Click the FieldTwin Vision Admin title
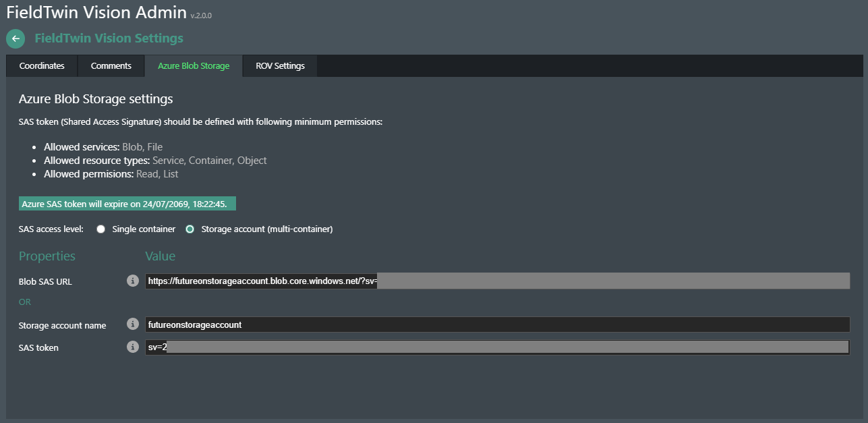The width and height of the screenshot is (868, 423). tap(96, 11)
